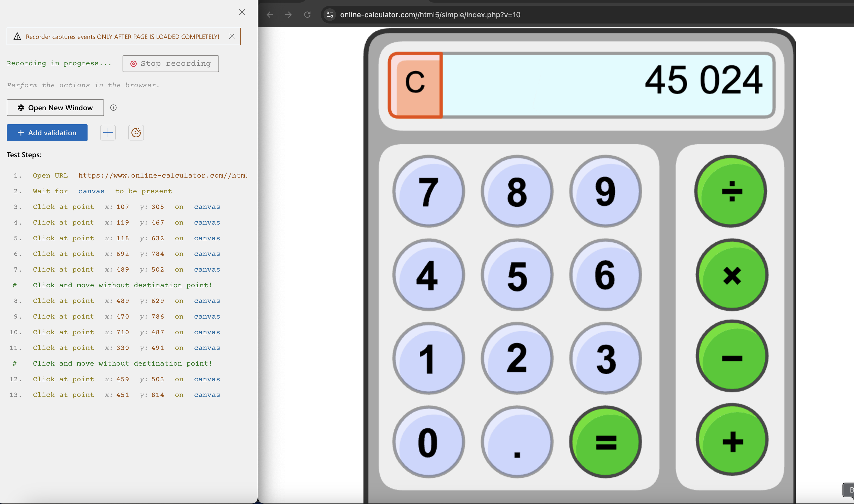Click the info icon beside Open New Window
Viewport: 854px width, 504px height.
(x=113, y=107)
